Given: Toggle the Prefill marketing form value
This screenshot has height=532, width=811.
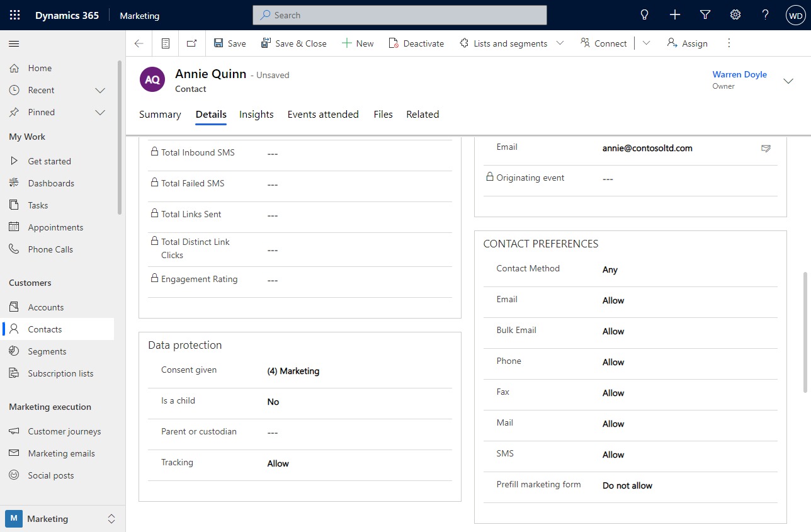Looking at the screenshot, I should (x=627, y=486).
